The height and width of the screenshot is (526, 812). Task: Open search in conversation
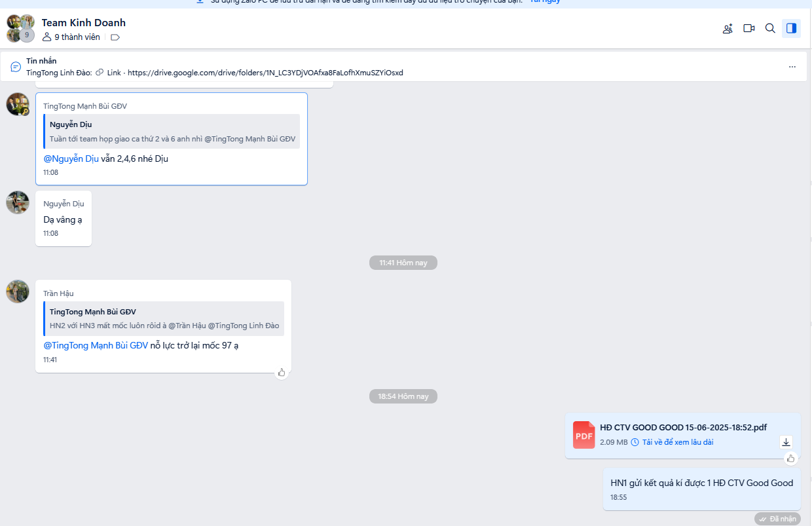770,28
